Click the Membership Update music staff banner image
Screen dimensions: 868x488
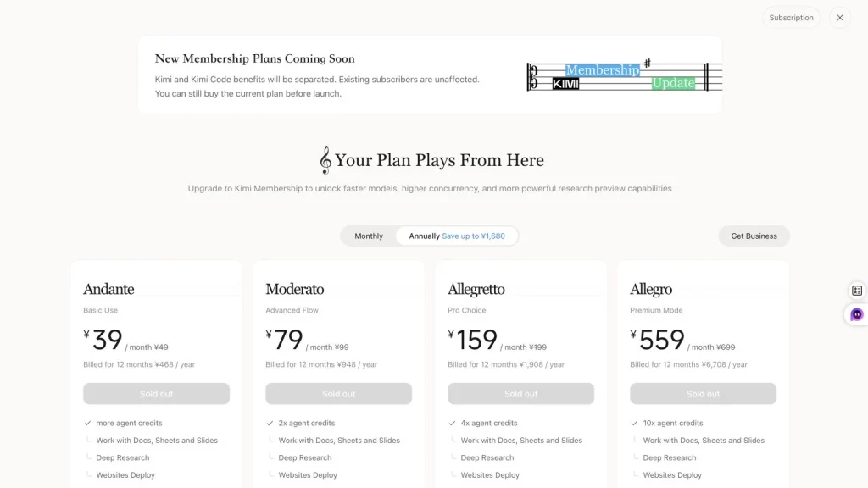625,75
